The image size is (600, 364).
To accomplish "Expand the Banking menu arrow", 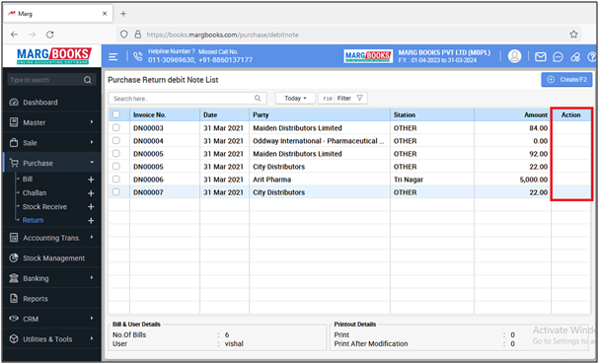I will click(x=92, y=277).
